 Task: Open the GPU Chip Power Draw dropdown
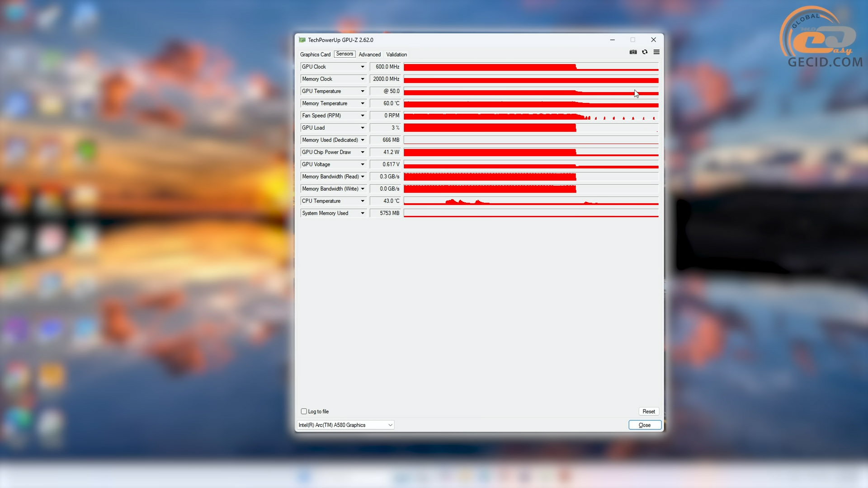(x=363, y=152)
